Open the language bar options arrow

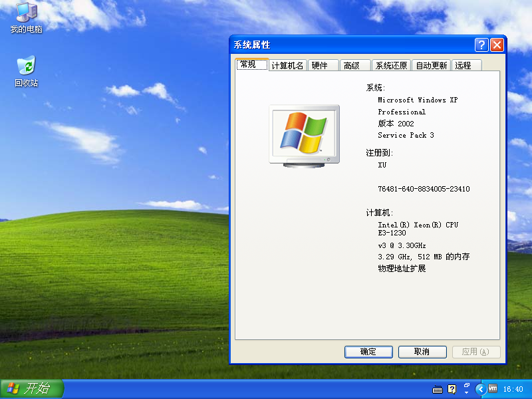pyautogui.click(x=467, y=393)
